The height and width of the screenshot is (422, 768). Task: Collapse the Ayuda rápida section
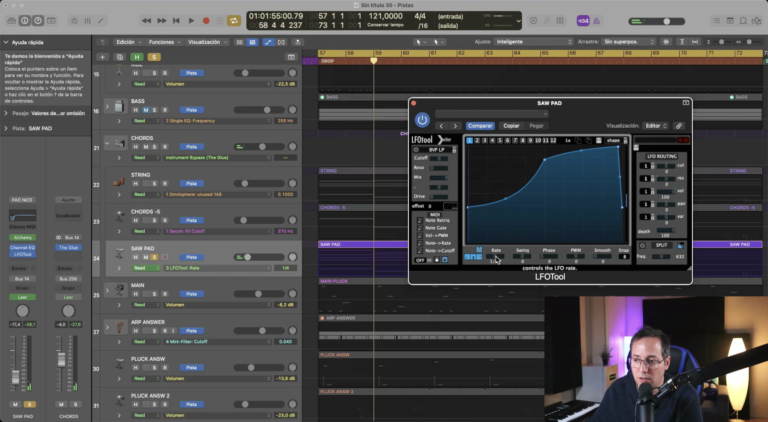[6, 43]
